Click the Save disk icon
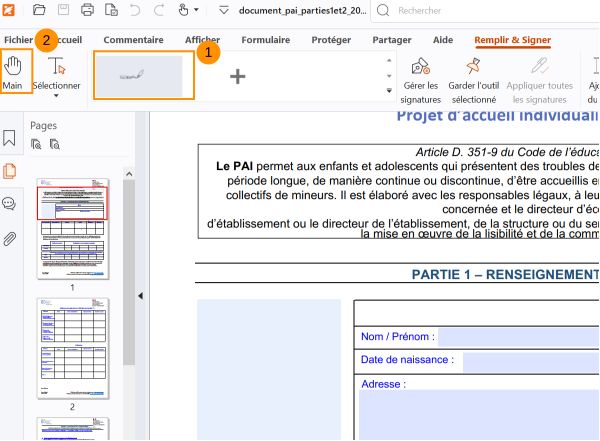The height and width of the screenshot is (441, 600). (63, 10)
